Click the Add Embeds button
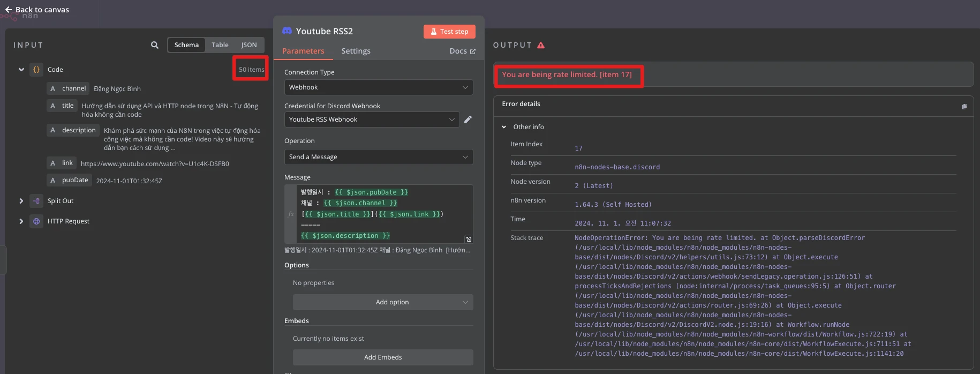Image resolution: width=980 pixels, height=374 pixels. tap(383, 357)
